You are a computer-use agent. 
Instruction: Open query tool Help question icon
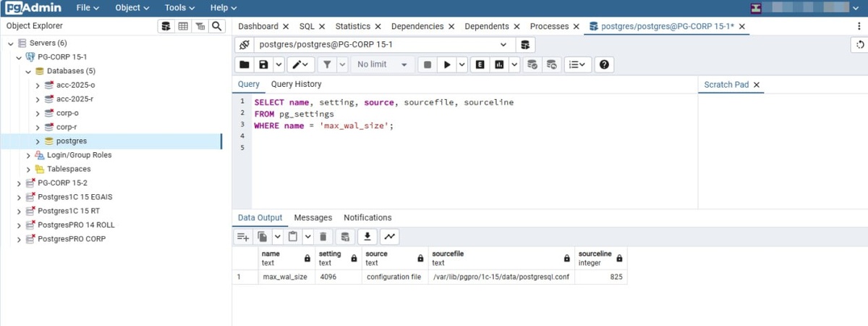604,64
